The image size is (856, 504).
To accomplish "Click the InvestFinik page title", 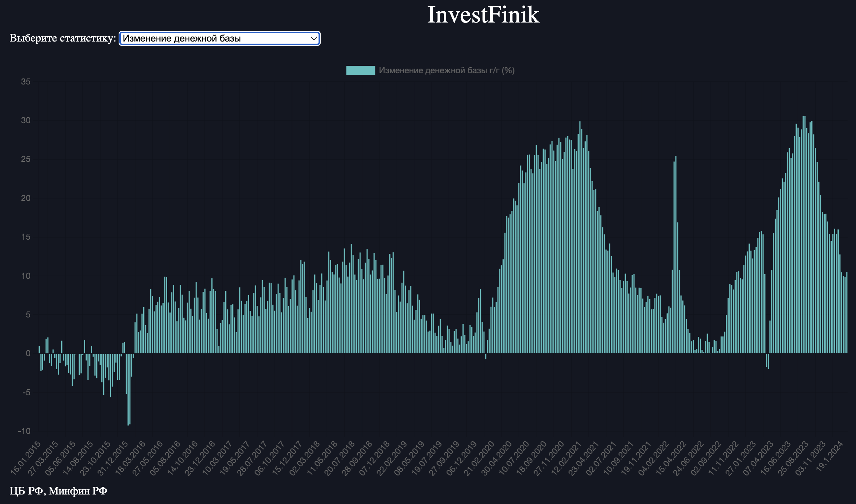I will 483,15.
